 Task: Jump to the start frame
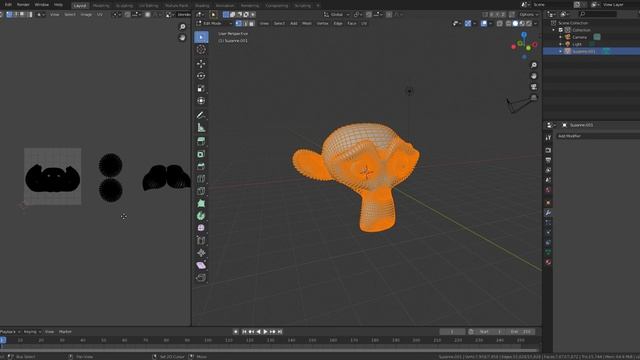click(x=244, y=332)
